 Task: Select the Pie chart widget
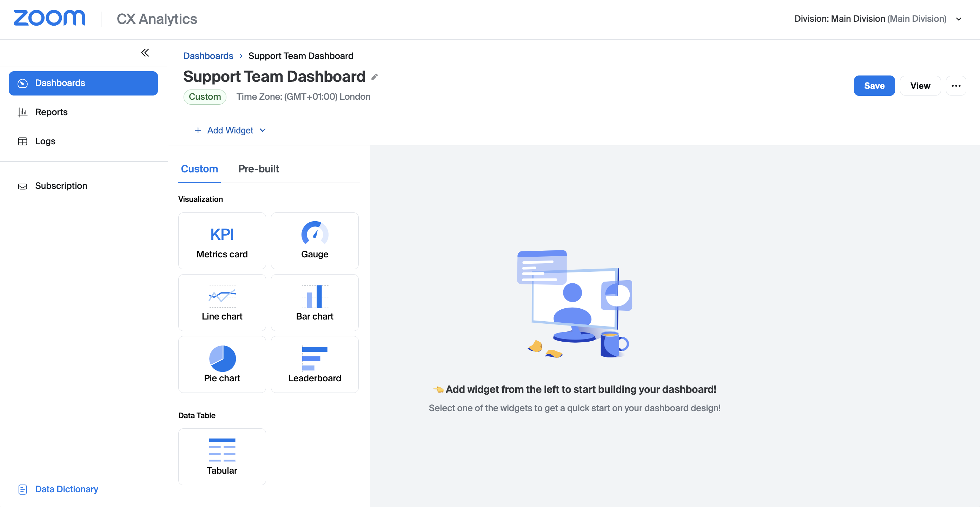(x=222, y=364)
